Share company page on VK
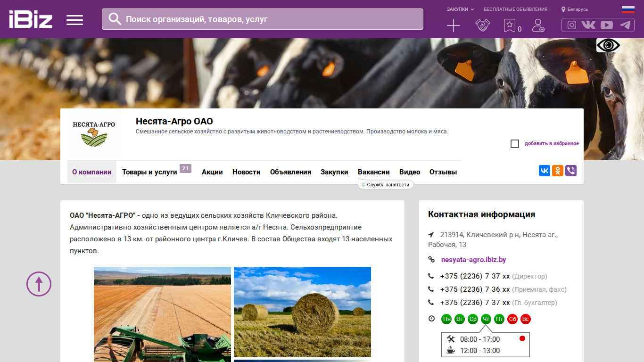The width and height of the screenshot is (644, 362). pyautogui.click(x=545, y=171)
